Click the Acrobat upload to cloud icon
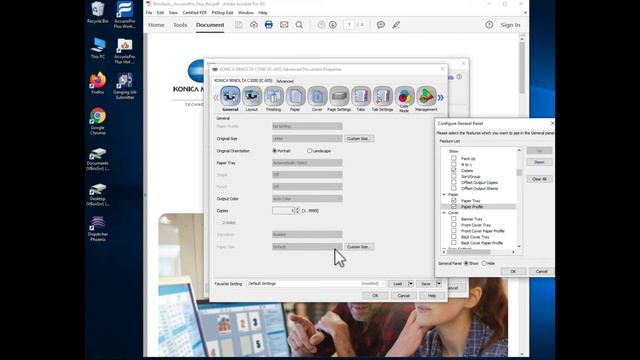640x360 pixels. tap(253, 25)
